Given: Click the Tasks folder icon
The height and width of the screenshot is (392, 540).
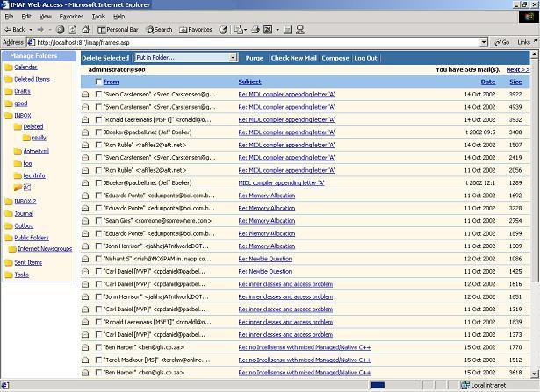Looking at the screenshot, I should point(9,274).
